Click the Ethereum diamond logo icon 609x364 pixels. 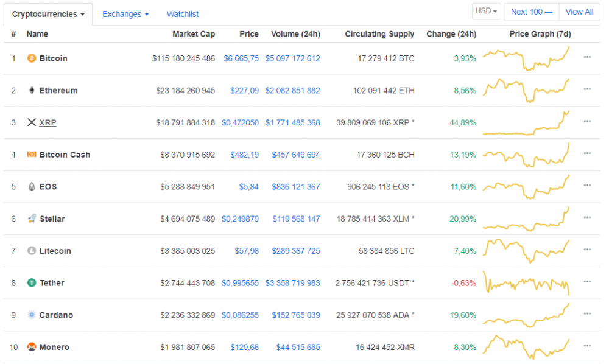pyautogui.click(x=32, y=91)
